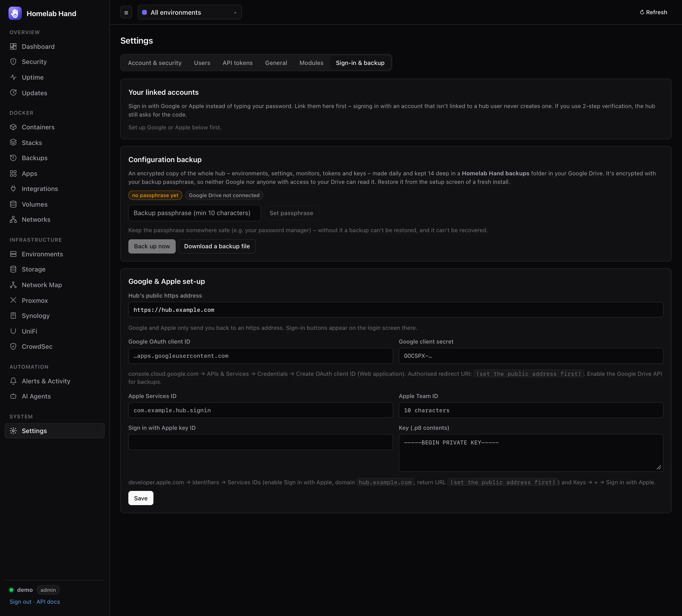Viewport: 682px width, 616px height.
Task: Focus the Apple Team ID field
Action: click(531, 410)
